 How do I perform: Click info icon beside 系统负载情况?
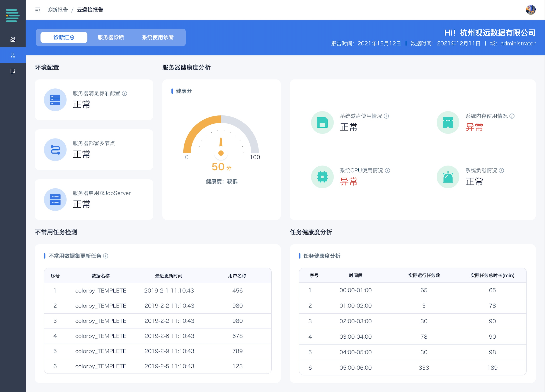pos(501,171)
